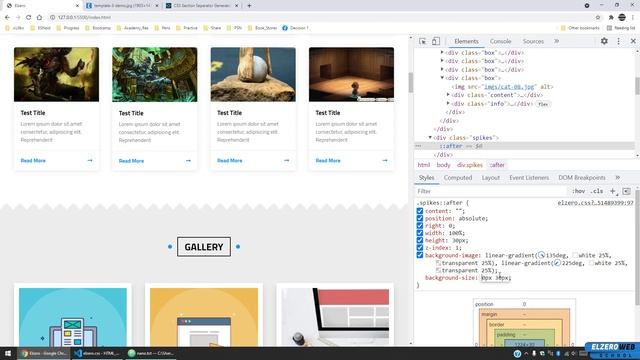Click the blue help icon in system tray

[x=517, y=353]
